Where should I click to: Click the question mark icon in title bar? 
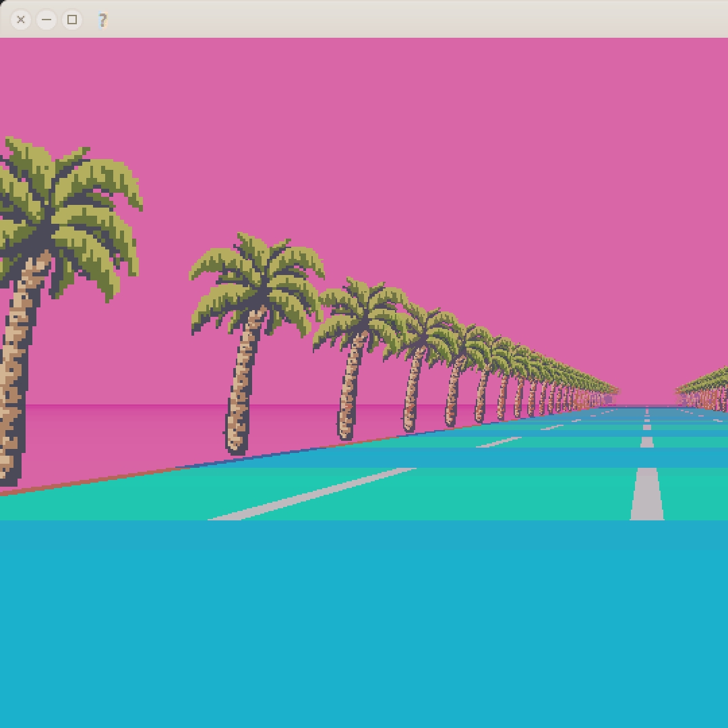click(x=102, y=20)
